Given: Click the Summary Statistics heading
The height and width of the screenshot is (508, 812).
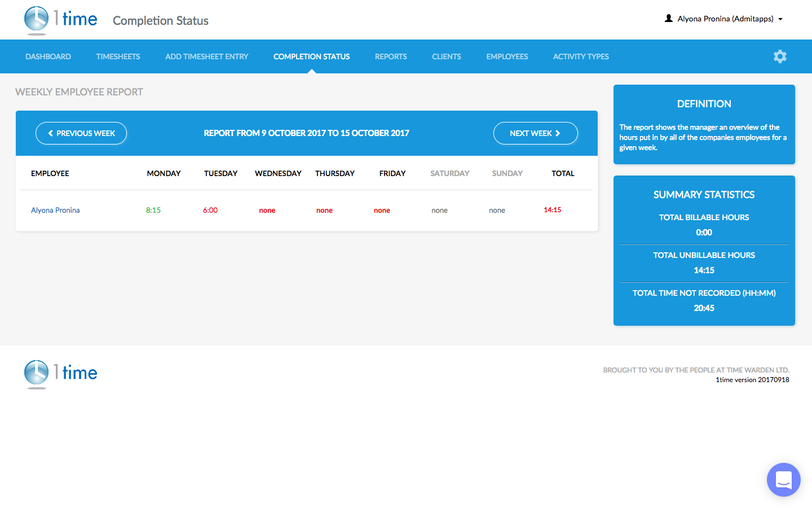Looking at the screenshot, I should 704,195.
